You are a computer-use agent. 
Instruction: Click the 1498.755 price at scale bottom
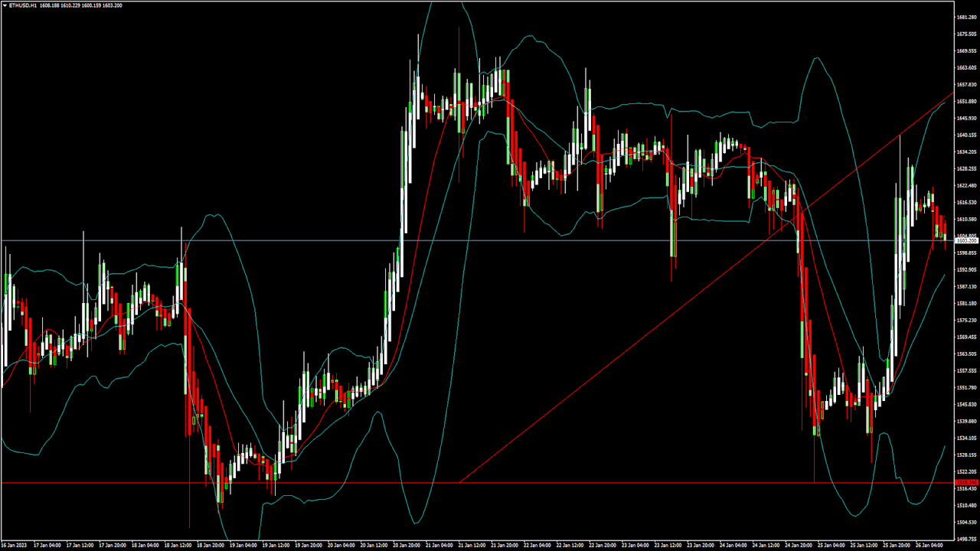pos(967,539)
